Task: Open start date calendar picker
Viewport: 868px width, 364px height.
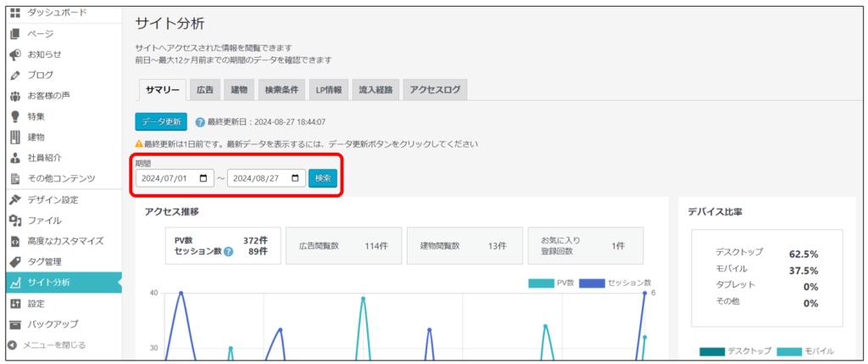Action: [x=203, y=178]
